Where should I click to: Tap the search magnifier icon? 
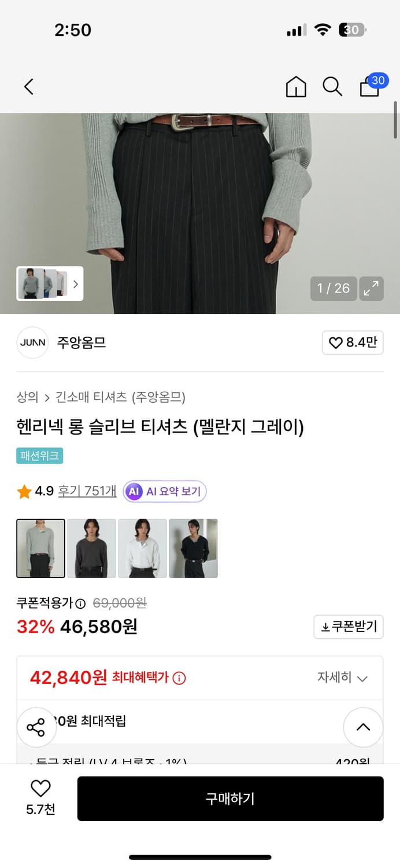pyautogui.click(x=332, y=86)
